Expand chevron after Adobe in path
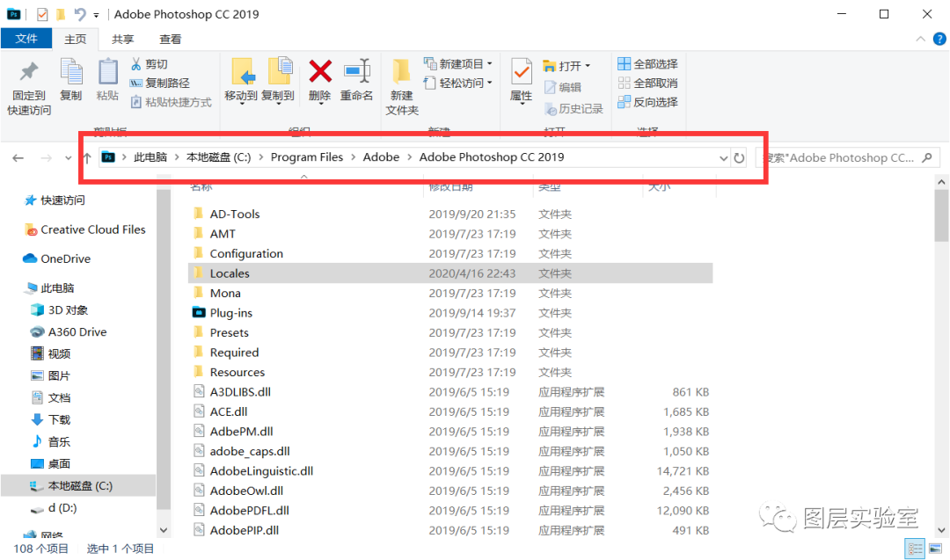The height and width of the screenshot is (560, 950). (x=409, y=157)
